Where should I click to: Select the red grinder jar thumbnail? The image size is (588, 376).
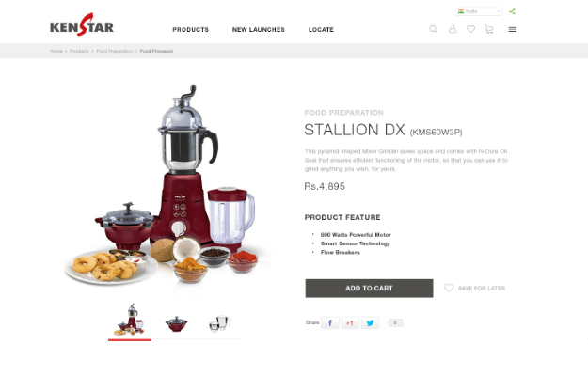point(176,323)
